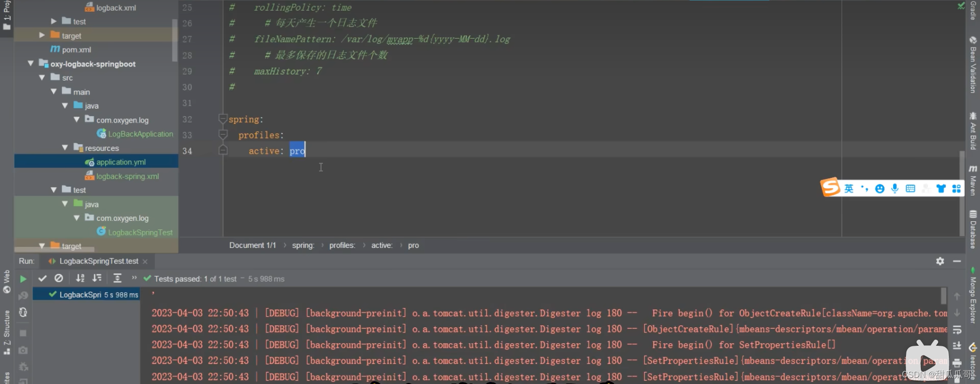
Task: Click the Sogou microphone voice input icon
Action: pos(895,189)
